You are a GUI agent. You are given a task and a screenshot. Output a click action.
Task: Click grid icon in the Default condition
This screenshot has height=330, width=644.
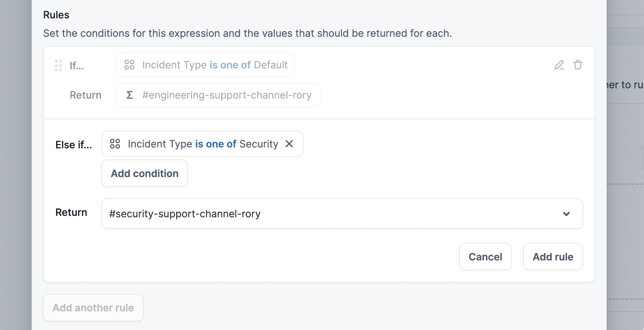tap(129, 65)
